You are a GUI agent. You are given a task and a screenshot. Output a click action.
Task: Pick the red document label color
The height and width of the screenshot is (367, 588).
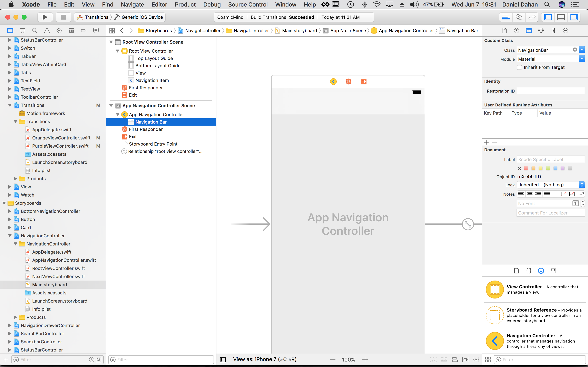[526, 168]
